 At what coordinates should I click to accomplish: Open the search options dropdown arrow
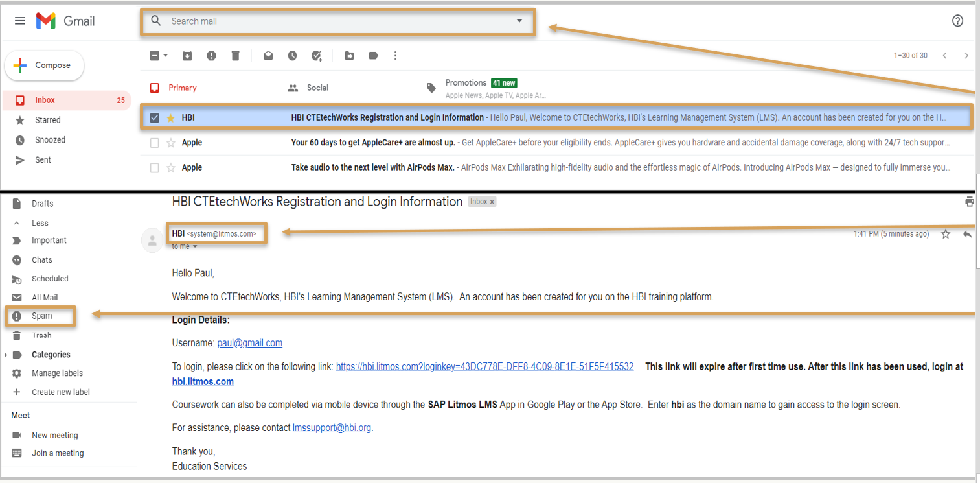[519, 21]
